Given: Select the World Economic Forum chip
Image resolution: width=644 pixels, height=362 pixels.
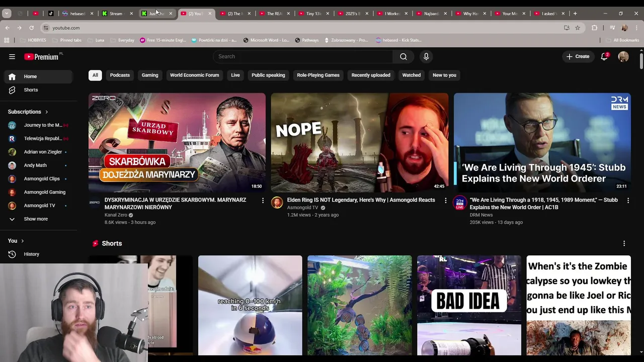Looking at the screenshot, I should click(194, 75).
